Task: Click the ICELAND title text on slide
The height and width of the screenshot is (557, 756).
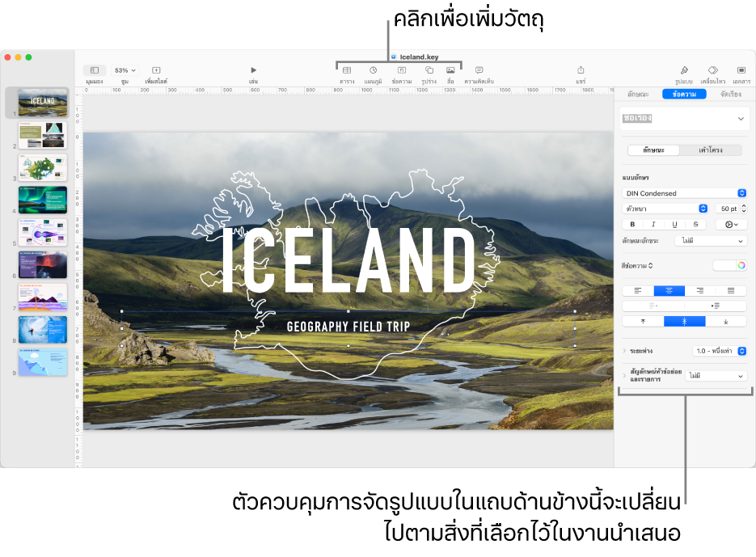Action: [348, 260]
